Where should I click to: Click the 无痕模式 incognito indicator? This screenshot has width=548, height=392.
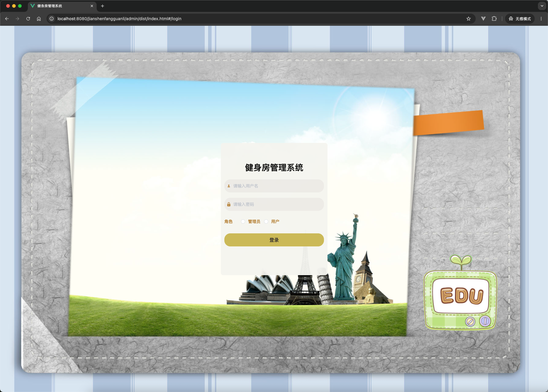pyautogui.click(x=520, y=19)
